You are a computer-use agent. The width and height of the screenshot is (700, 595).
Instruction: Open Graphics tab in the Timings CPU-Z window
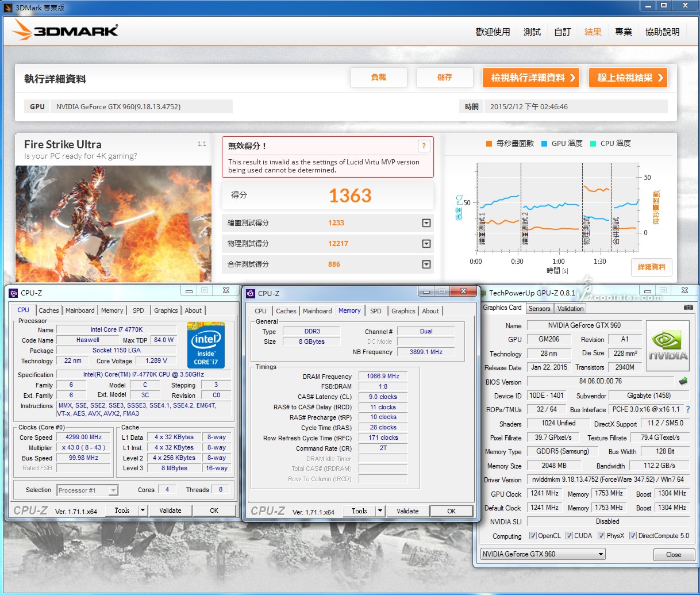click(403, 311)
